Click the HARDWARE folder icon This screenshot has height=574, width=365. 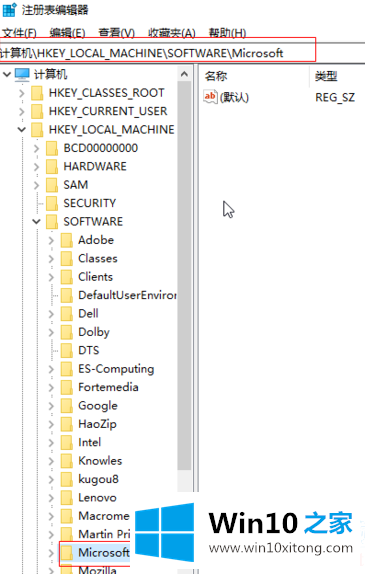pos(52,167)
